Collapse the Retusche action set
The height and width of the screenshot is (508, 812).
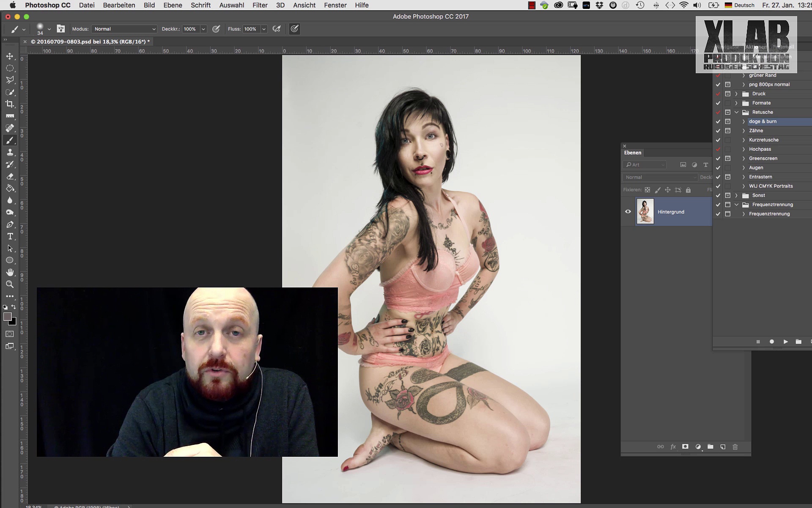pyautogui.click(x=736, y=112)
